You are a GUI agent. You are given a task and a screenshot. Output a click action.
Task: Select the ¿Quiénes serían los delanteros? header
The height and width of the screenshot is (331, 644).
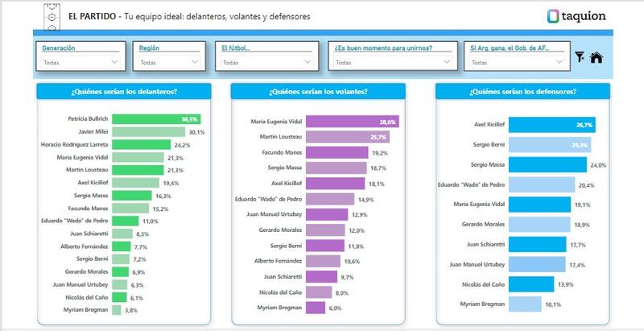point(124,92)
